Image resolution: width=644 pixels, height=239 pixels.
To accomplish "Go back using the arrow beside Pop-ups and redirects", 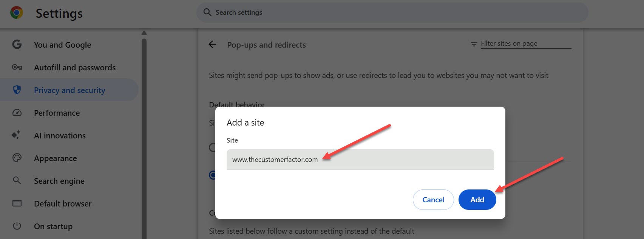I will click(x=212, y=45).
